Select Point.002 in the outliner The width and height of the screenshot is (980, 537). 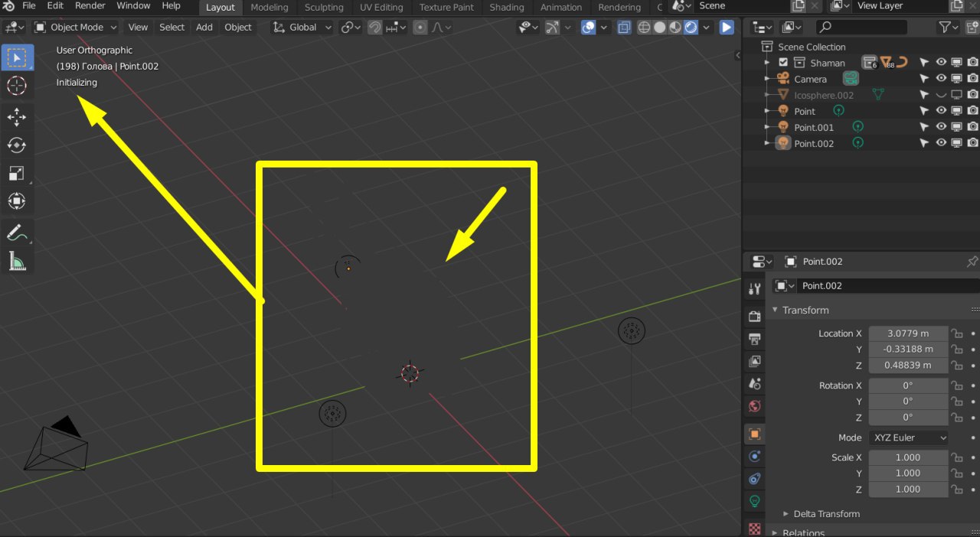click(x=814, y=143)
